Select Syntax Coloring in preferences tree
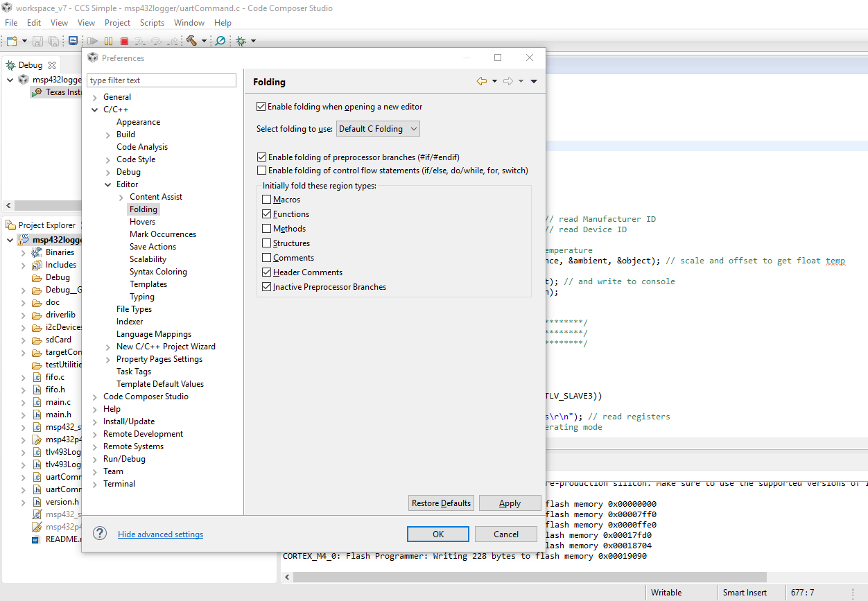Viewport: 868px width, 601px height. tap(158, 272)
